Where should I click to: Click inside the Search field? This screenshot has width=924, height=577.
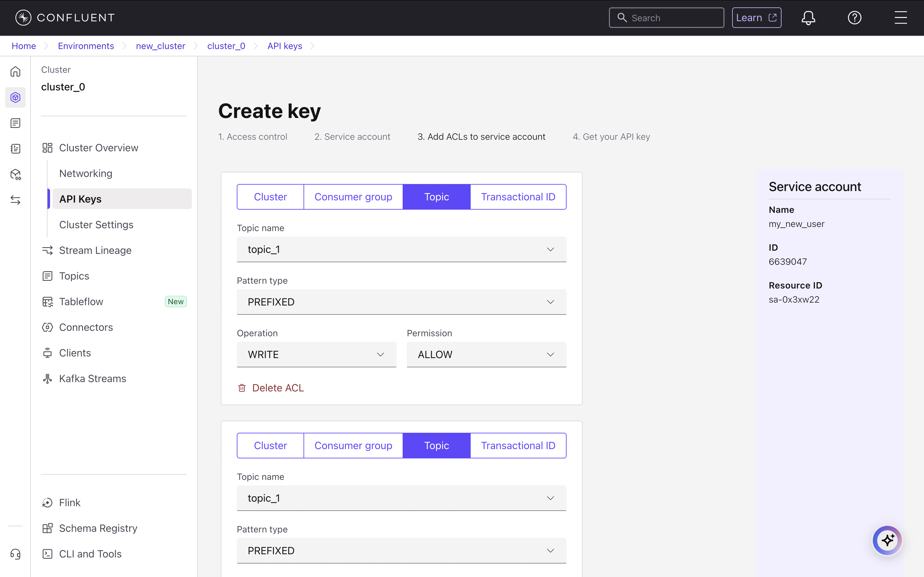click(x=666, y=17)
